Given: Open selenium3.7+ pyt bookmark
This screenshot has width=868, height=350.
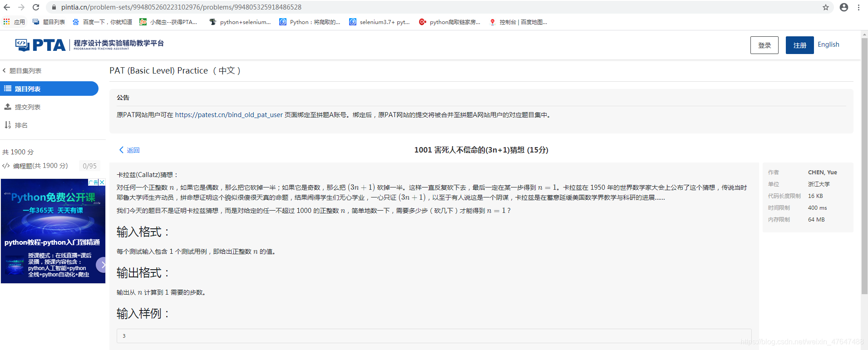Looking at the screenshot, I should pos(380,22).
